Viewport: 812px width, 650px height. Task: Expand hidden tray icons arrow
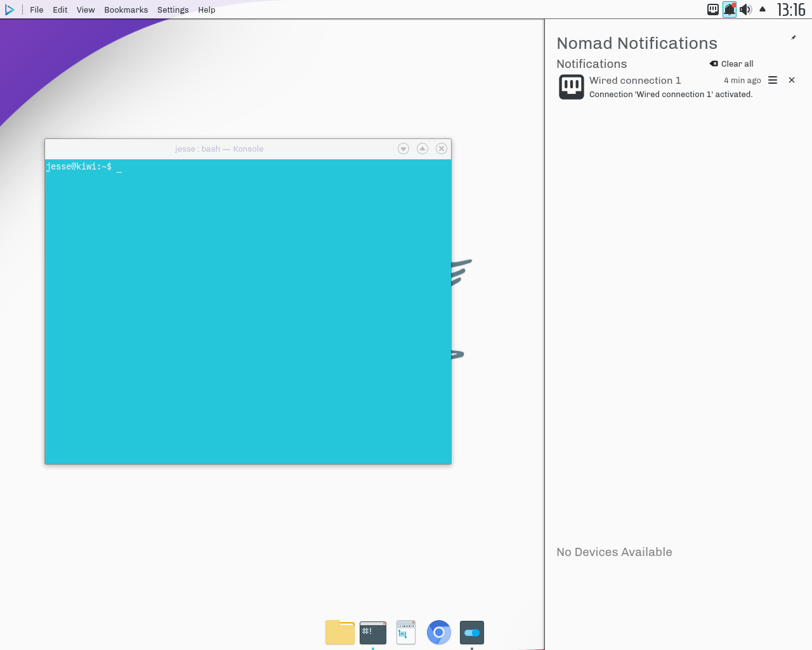pyautogui.click(x=763, y=10)
